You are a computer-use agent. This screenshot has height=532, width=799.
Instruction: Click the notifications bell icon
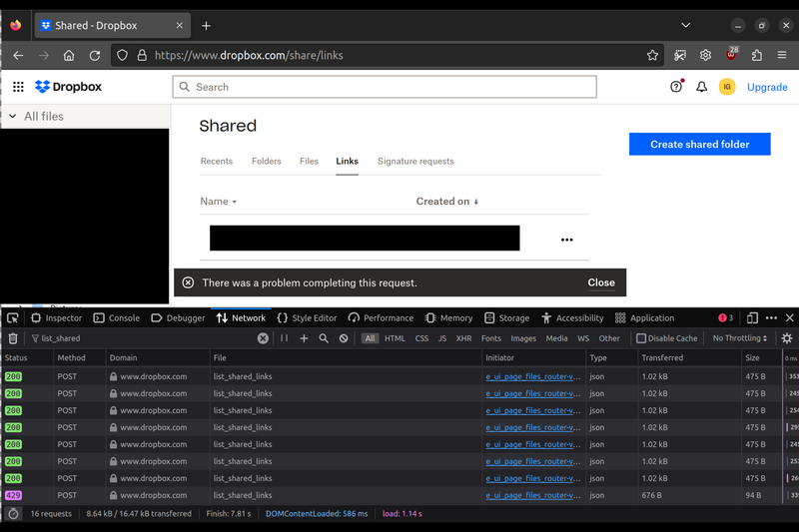coord(701,87)
